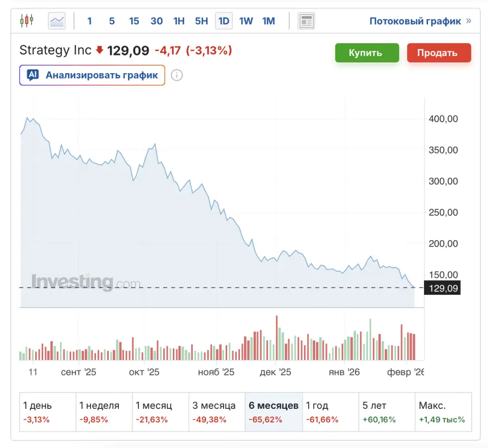This screenshot has width=488, height=448.
Task: Click the info circle icon
Action: 177,75
